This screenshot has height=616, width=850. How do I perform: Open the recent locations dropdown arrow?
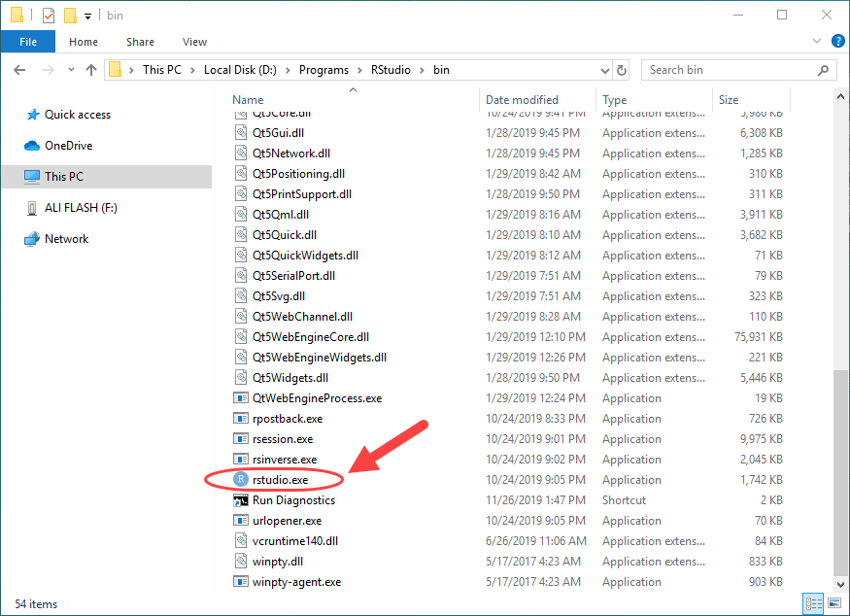71,70
